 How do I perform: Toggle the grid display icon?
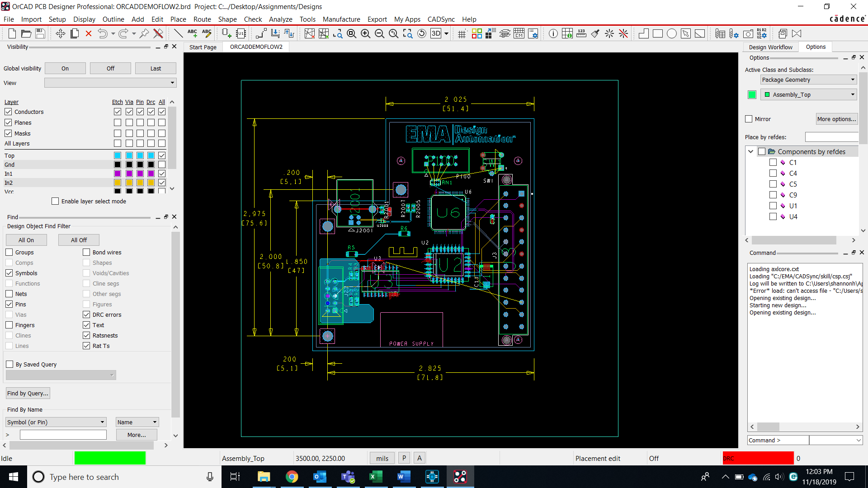pyautogui.click(x=462, y=33)
